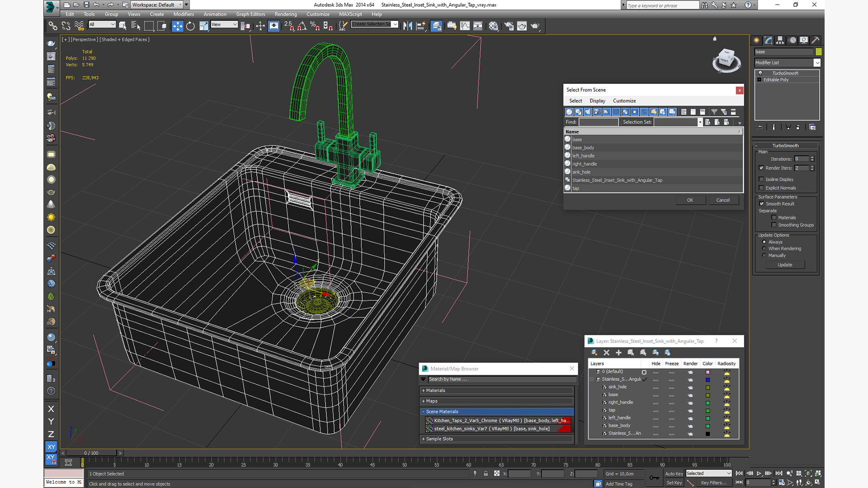Click the Find input field in Select From Scene
Screen dimensions: 868x488
[x=599, y=122]
